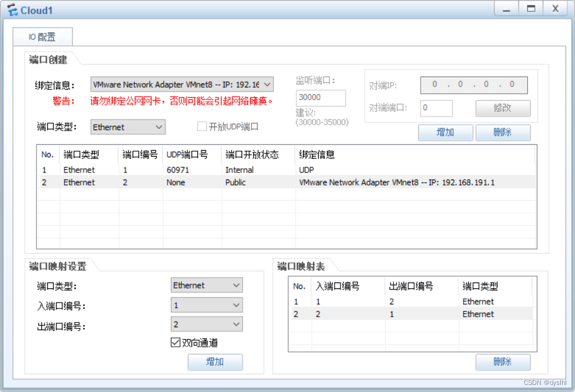Click 端口类型 header in mapping table
Image resolution: width=575 pixels, height=392 pixels.
(x=495, y=286)
